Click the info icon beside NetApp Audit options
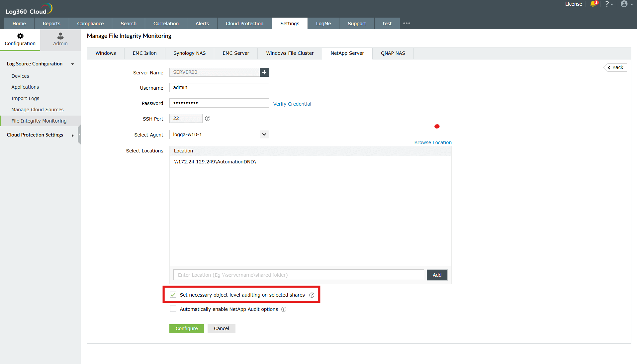The height and width of the screenshot is (364, 637). [x=284, y=309]
